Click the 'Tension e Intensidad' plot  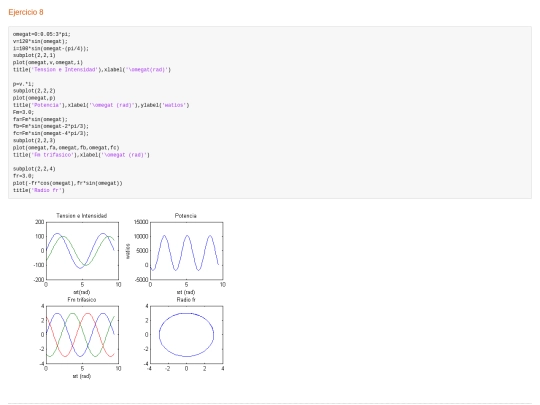82,251
